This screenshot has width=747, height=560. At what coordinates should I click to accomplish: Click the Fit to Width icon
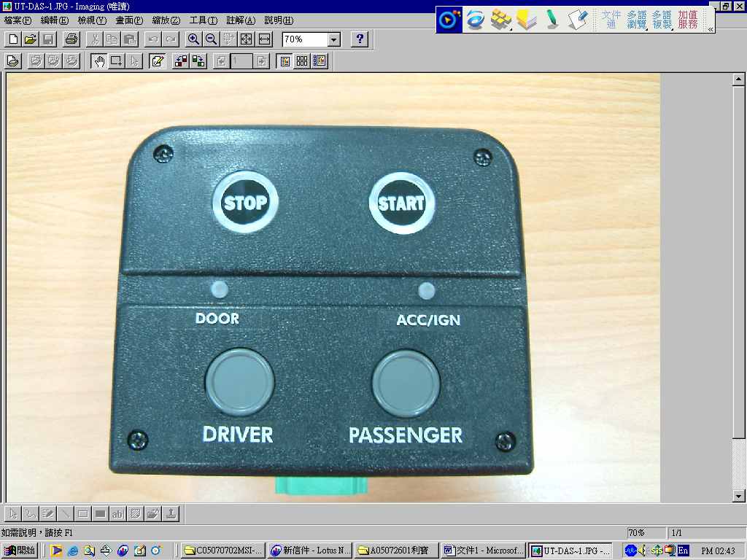pyautogui.click(x=265, y=39)
